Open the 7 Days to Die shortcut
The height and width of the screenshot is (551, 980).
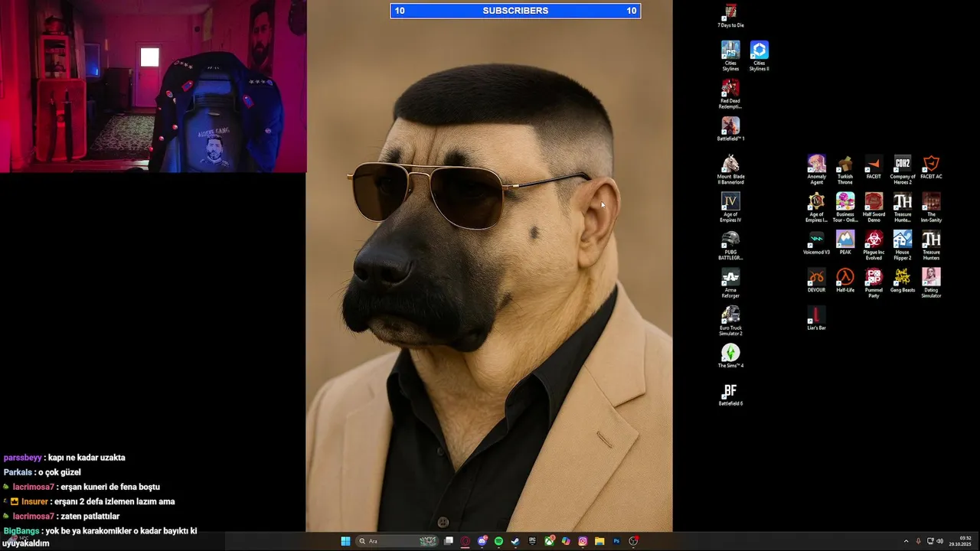coord(730,15)
